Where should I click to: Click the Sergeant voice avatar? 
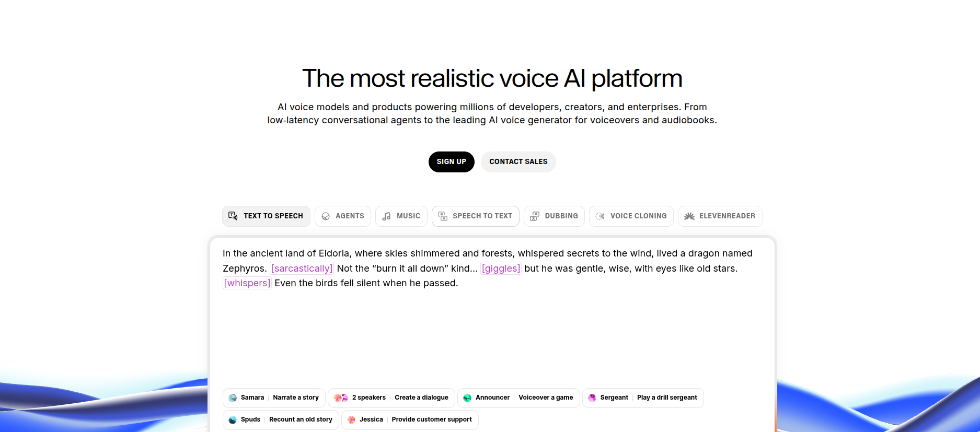tap(592, 398)
